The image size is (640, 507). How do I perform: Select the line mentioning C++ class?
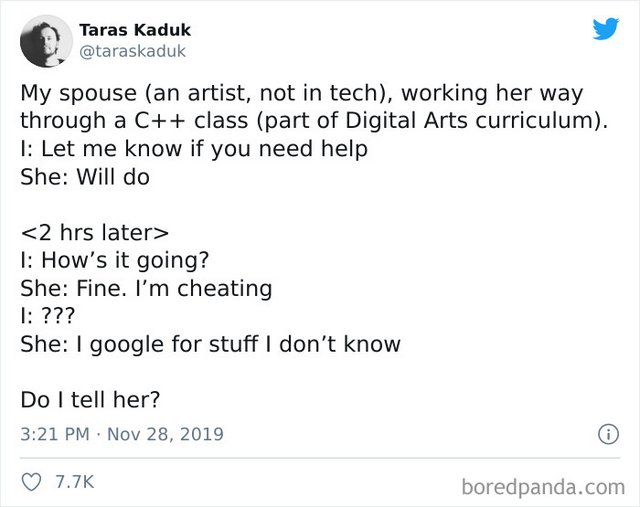314,121
